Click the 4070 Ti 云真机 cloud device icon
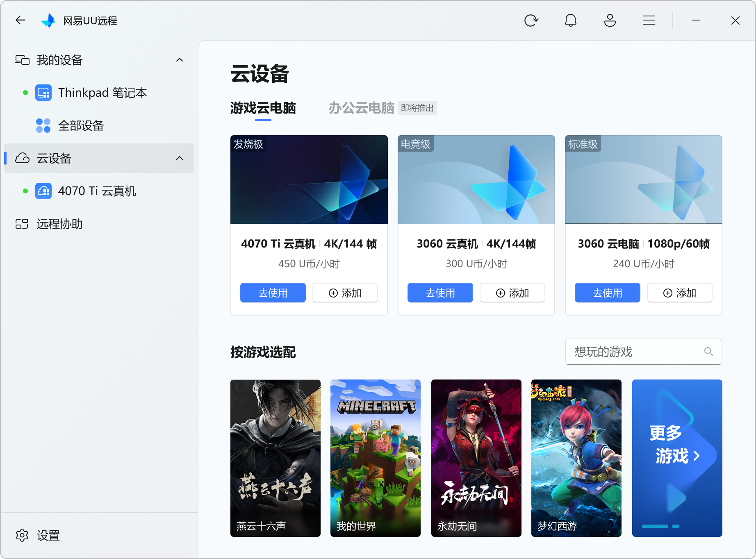Image resolution: width=756 pixels, height=559 pixels. click(x=43, y=191)
